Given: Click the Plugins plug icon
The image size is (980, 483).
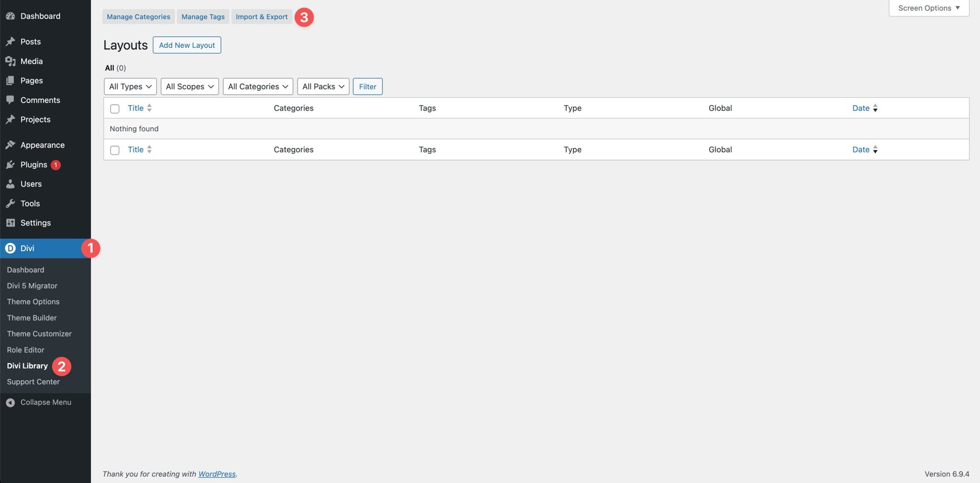Looking at the screenshot, I should [10, 164].
